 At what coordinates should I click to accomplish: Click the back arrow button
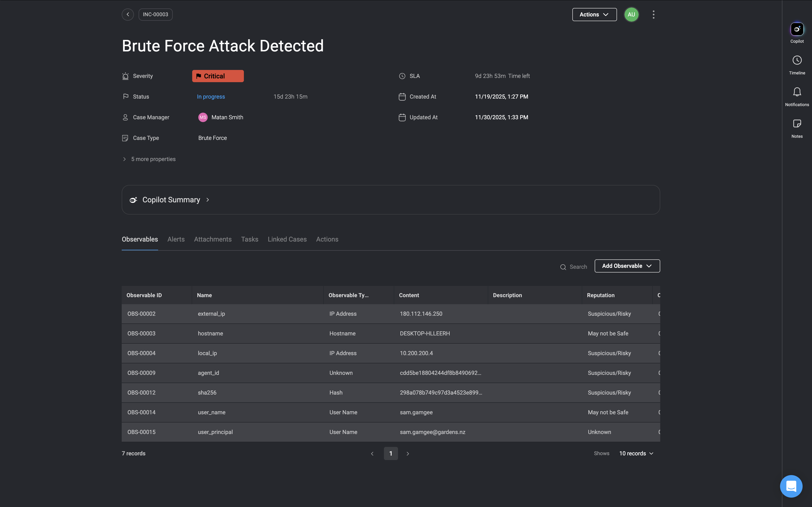click(128, 14)
